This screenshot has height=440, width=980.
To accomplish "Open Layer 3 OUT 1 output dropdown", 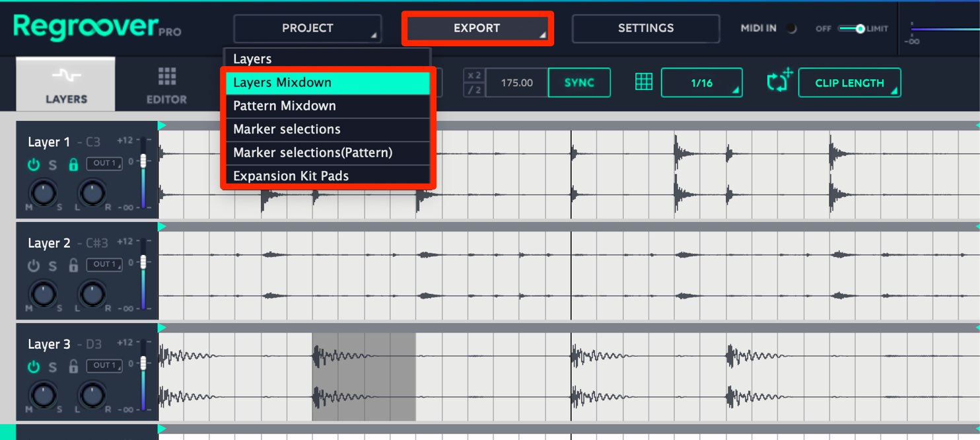I will (104, 365).
